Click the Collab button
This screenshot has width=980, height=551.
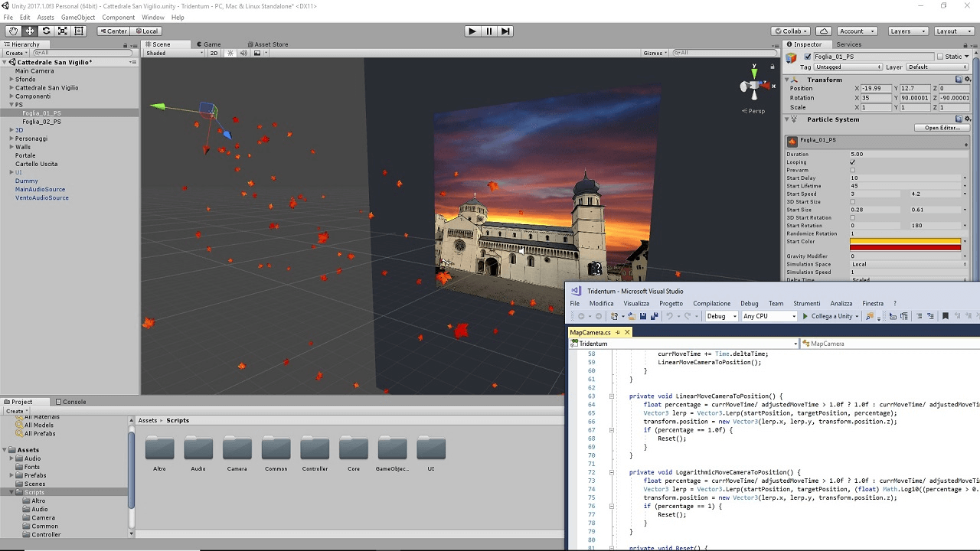click(x=792, y=31)
